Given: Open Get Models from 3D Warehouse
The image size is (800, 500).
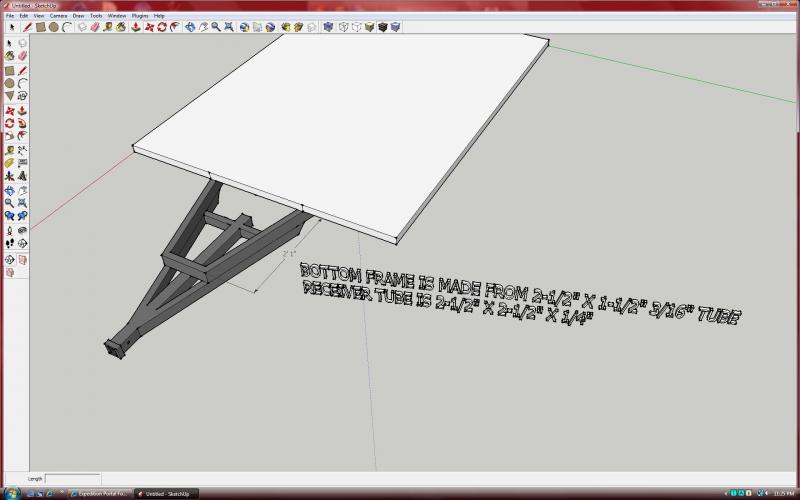Looking at the screenshot, I should [286, 27].
